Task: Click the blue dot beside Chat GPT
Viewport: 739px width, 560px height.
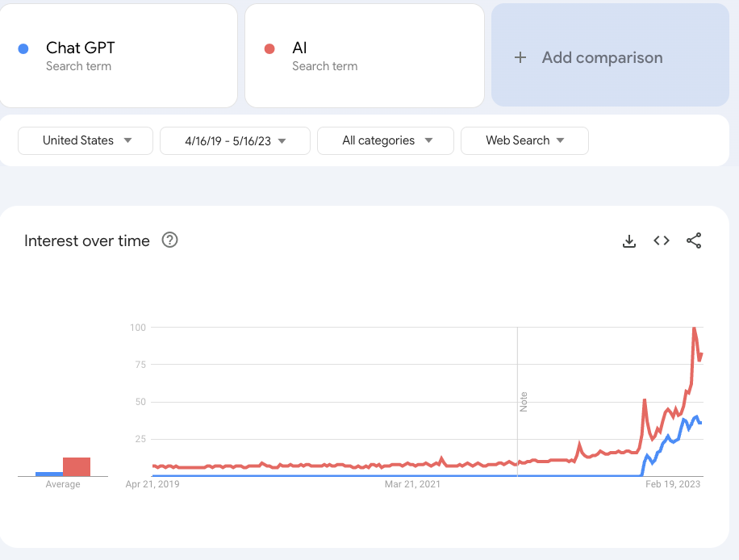Action: click(23, 48)
